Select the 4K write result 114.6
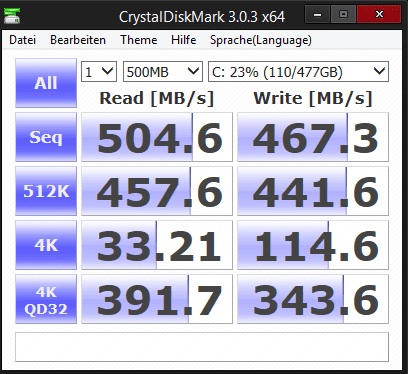The height and width of the screenshot is (374, 408). [313, 245]
